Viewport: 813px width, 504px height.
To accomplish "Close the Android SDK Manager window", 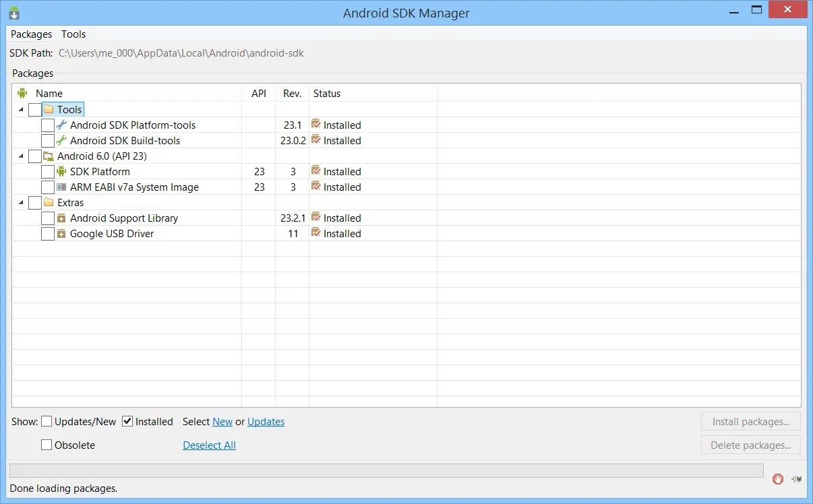I will coord(788,9).
